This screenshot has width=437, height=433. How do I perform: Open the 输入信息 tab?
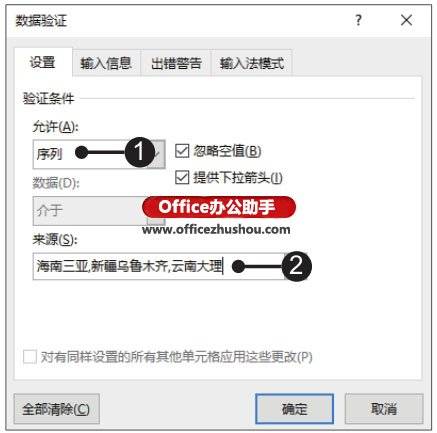click(x=106, y=63)
